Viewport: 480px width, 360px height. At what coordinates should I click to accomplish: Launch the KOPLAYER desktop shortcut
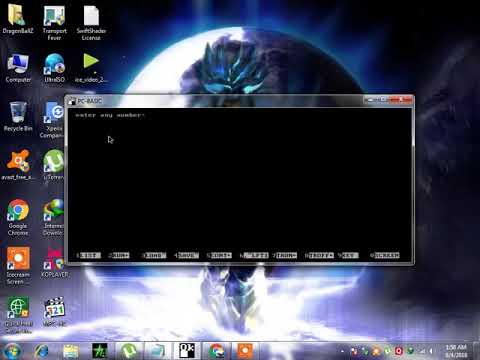[54, 263]
